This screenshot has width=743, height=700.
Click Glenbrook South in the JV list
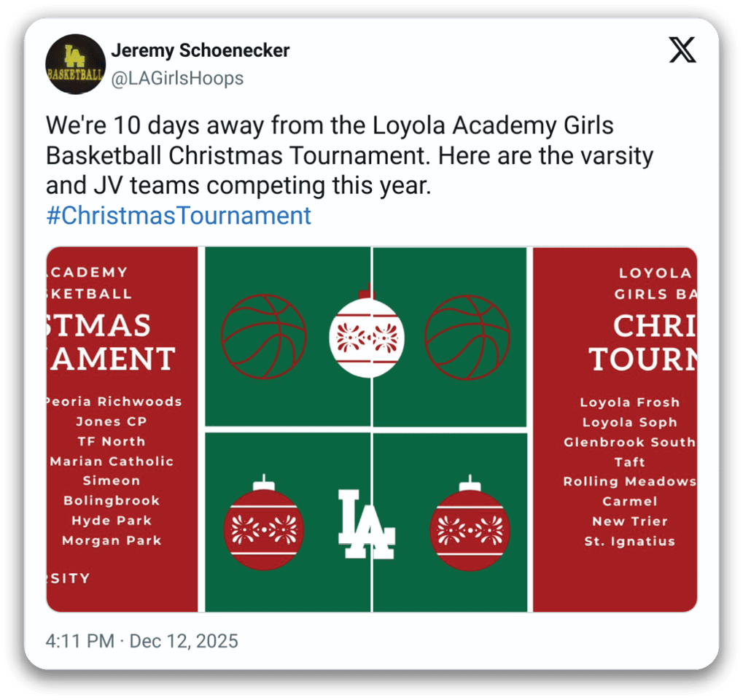pos(630,442)
